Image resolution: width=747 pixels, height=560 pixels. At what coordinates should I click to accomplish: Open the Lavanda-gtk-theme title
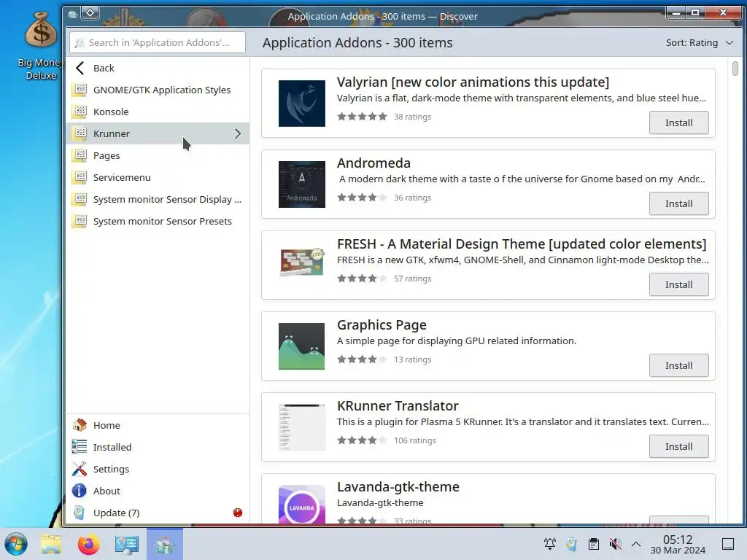(398, 486)
